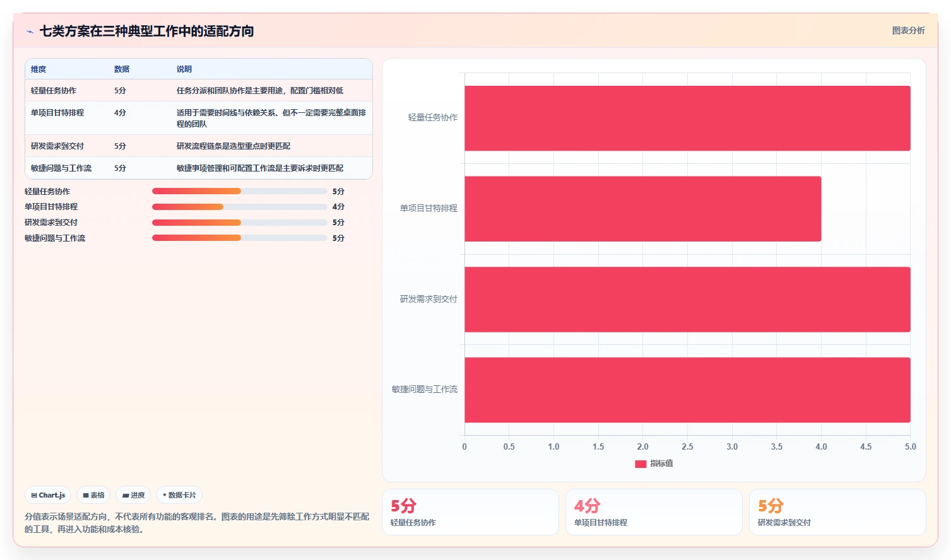Select the 进度 tag chip
The width and height of the screenshot is (951, 560).
click(133, 495)
